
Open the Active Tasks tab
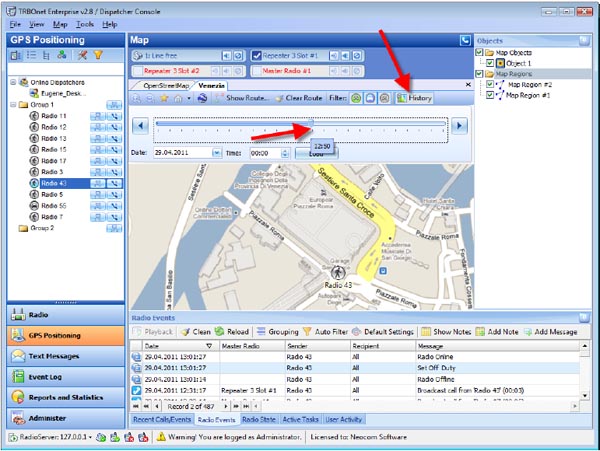300,419
